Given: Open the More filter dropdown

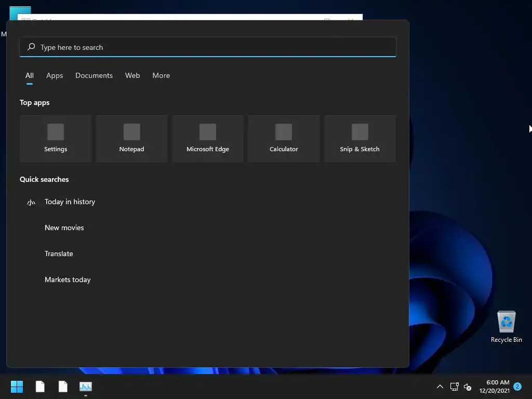Looking at the screenshot, I should pos(161,76).
